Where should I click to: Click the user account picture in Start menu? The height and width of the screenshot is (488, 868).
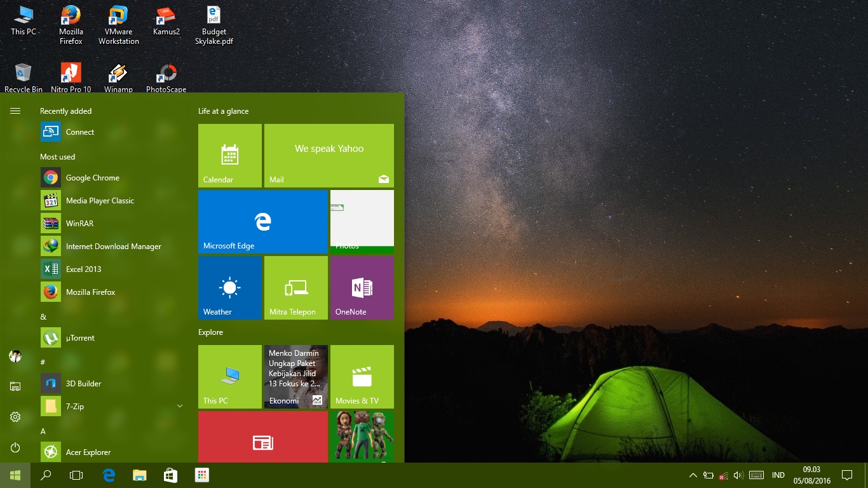coord(15,356)
